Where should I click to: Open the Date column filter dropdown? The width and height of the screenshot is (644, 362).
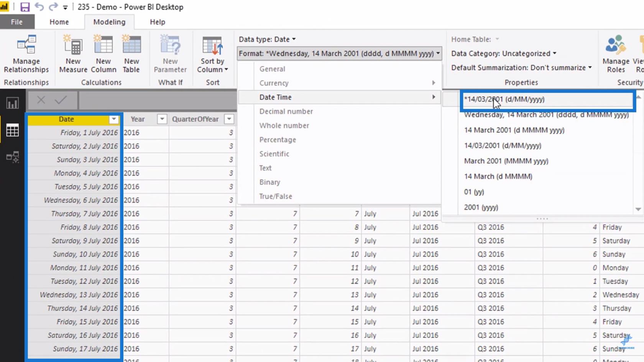click(114, 119)
